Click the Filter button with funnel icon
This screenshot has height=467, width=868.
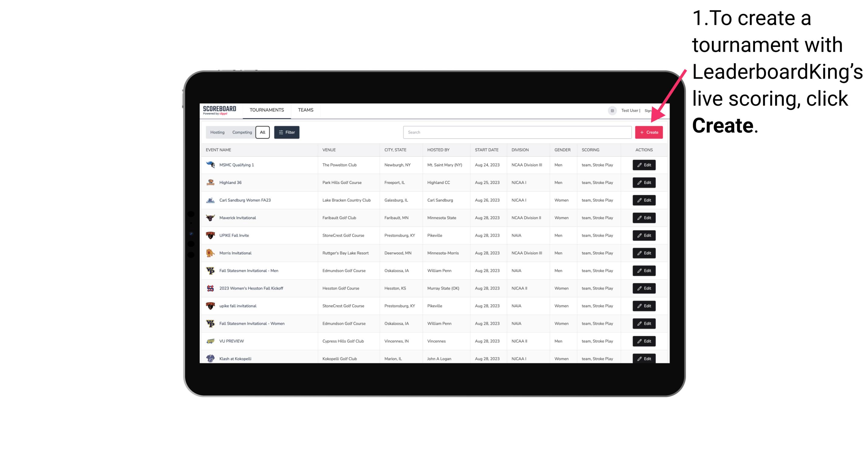(286, 132)
